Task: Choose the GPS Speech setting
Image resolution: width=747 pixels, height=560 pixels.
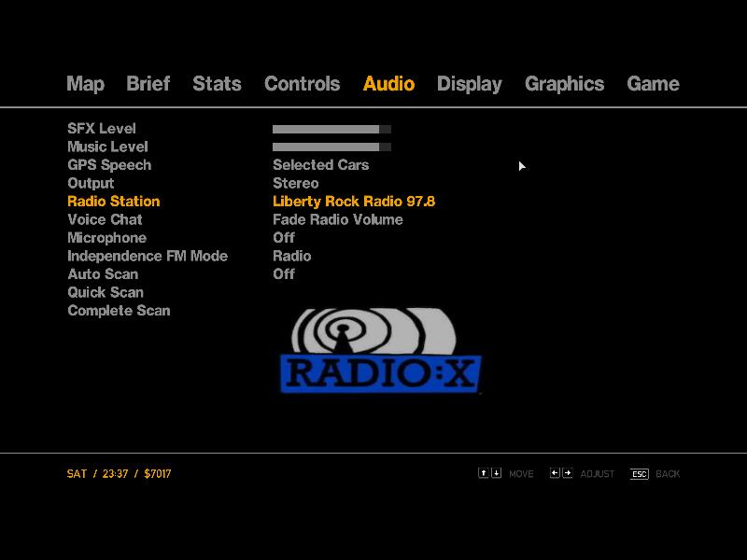Action: [x=109, y=165]
